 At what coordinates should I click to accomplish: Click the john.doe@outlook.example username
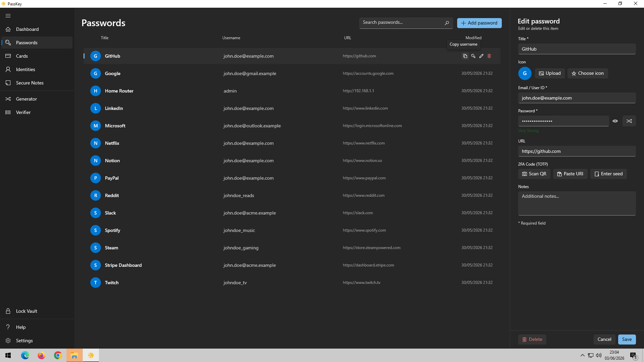[252, 126]
